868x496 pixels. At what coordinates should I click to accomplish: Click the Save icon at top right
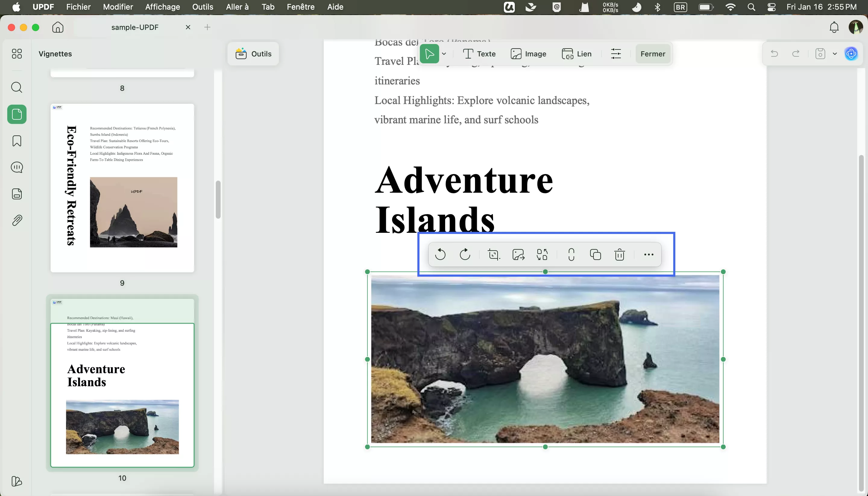click(x=820, y=53)
